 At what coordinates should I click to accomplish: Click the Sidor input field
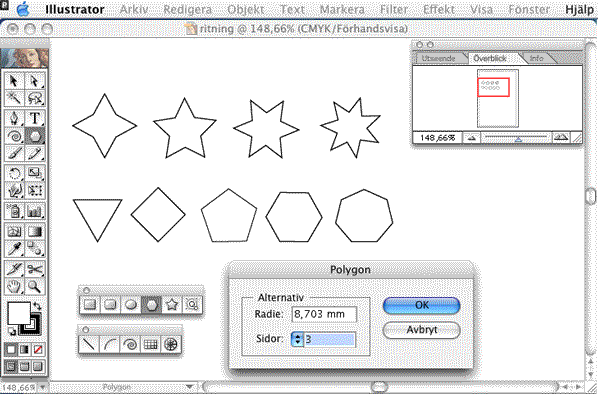pos(330,339)
